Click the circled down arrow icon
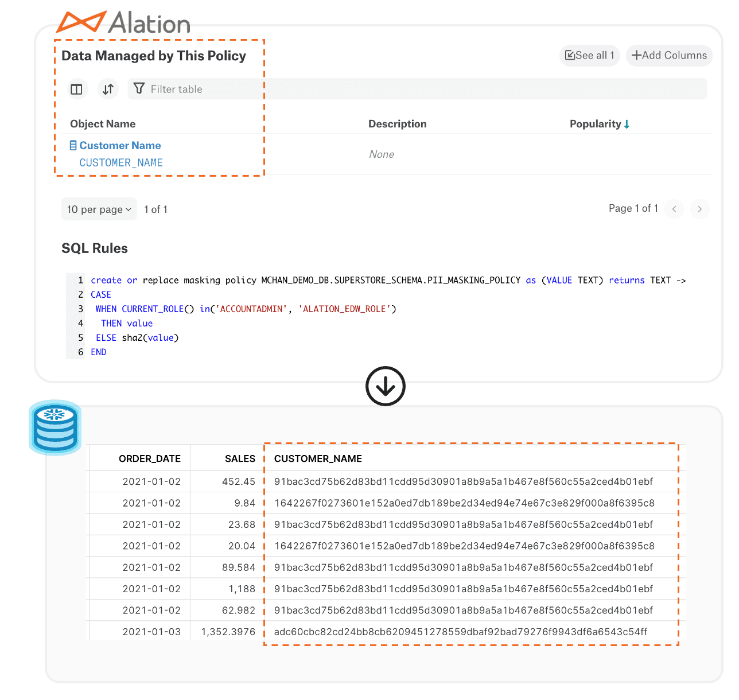The height and width of the screenshot is (700, 739). [x=386, y=386]
